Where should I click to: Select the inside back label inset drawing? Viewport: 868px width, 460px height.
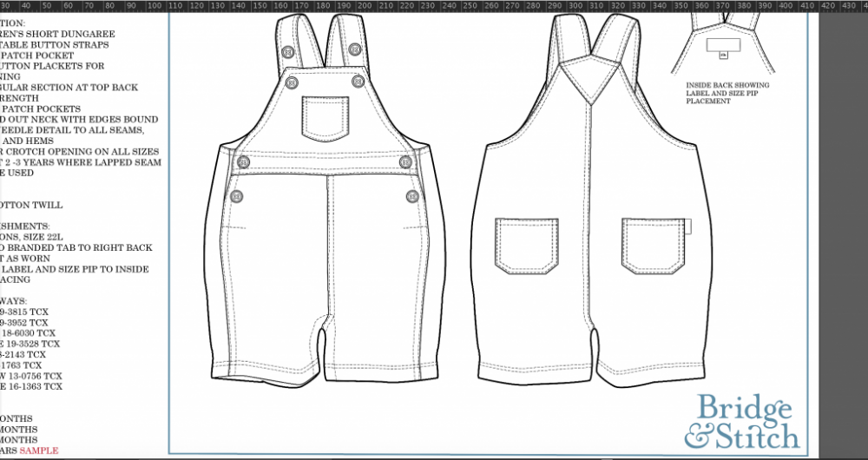[x=723, y=43]
